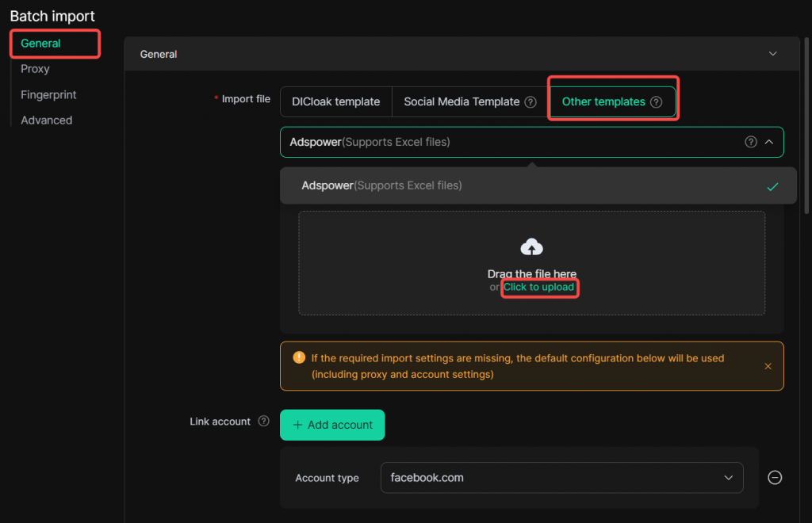Click the 'Drag the file here' text
This screenshot has width=812, height=523.
coord(532,273)
